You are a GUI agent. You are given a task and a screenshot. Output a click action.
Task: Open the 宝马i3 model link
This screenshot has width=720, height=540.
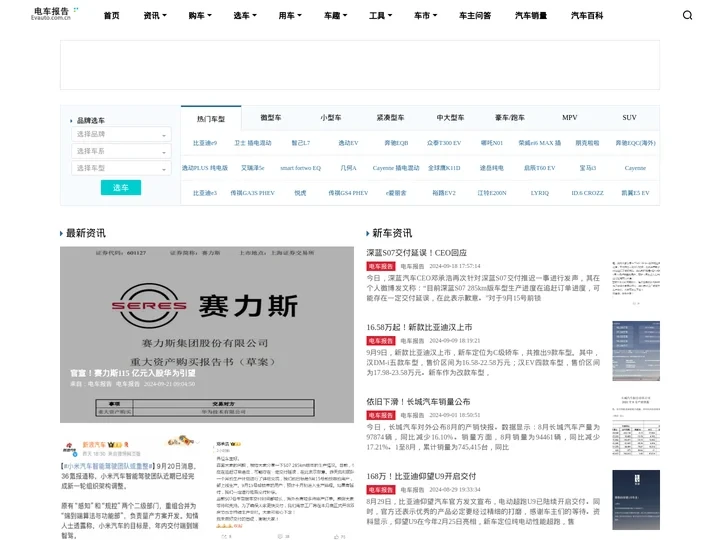(587, 168)
